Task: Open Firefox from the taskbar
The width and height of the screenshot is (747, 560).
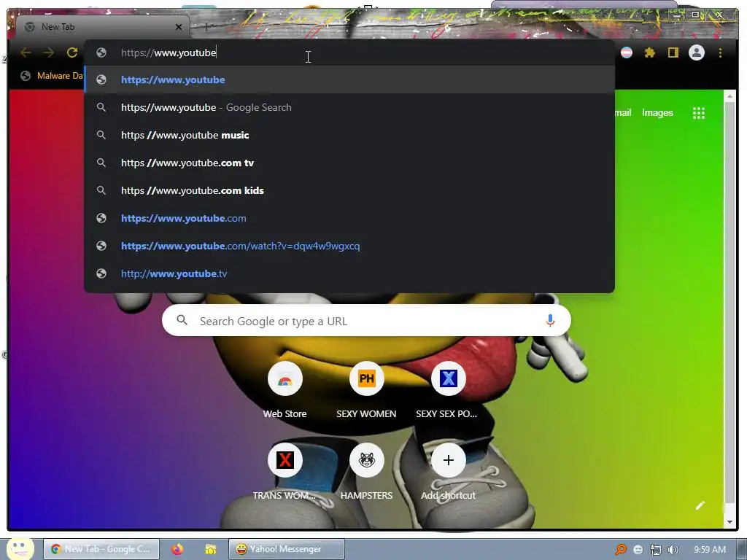Action: click(177, 549)
